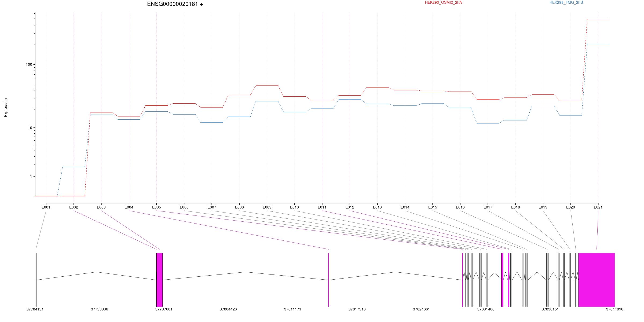Click exon label E020

click(570, 207)
